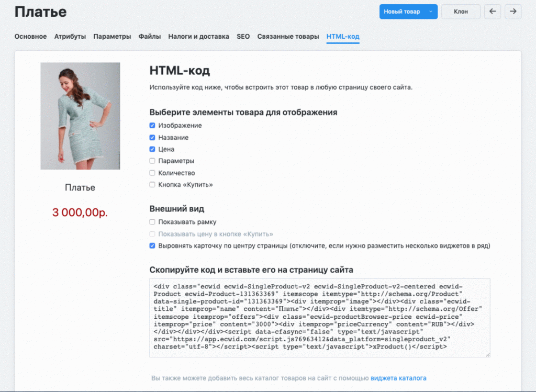Viewport: 536px width, 392px height.
Task: Enable the Параметры checkbox
Action: (152, 161)
